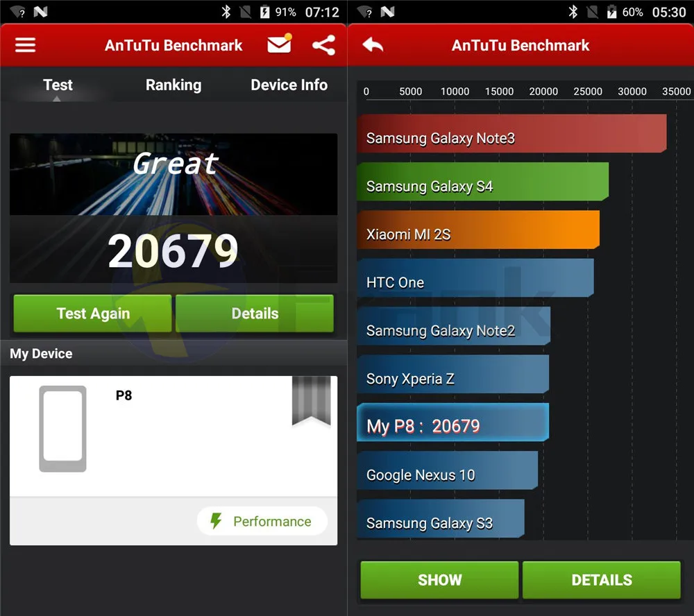The height and width of the screenshot is (616, 694).
Task: Tap the 60% battery percentage
Action: coord(633,12)
